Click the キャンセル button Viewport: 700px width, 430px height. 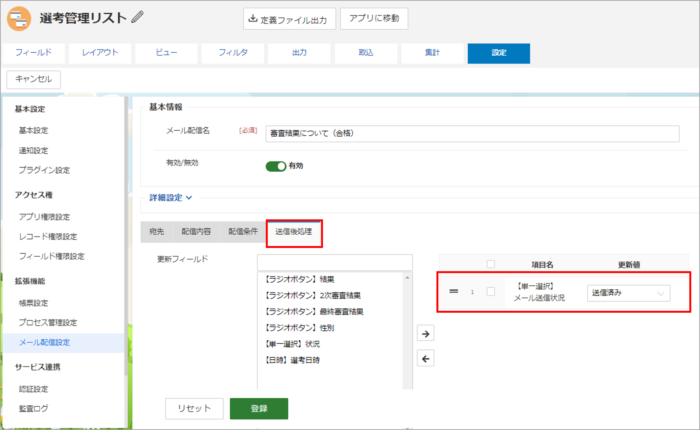click(33, 79)
